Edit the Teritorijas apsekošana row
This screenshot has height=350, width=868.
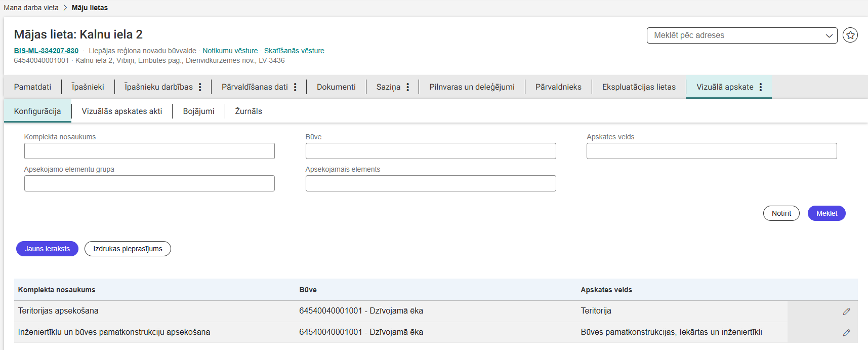pos(846,312)
